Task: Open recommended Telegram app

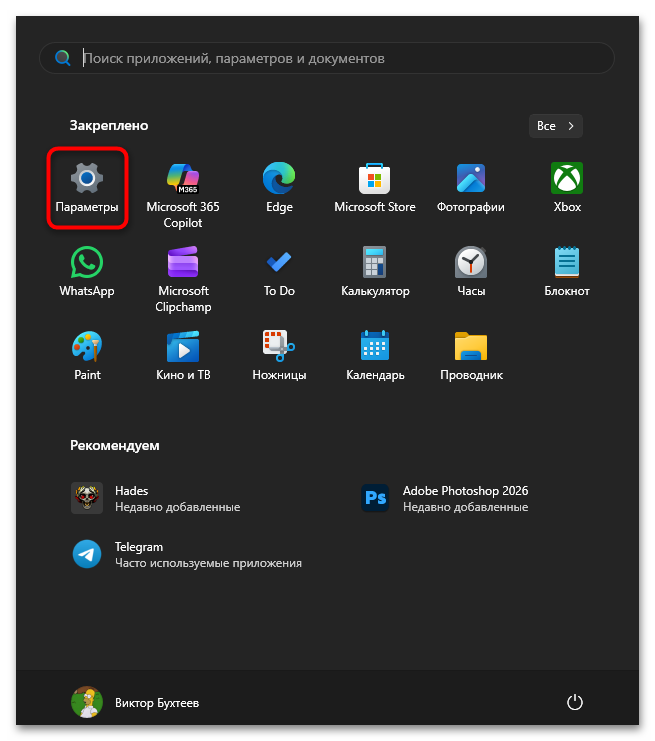Action: pyautogui.click(x=187, y=554)
